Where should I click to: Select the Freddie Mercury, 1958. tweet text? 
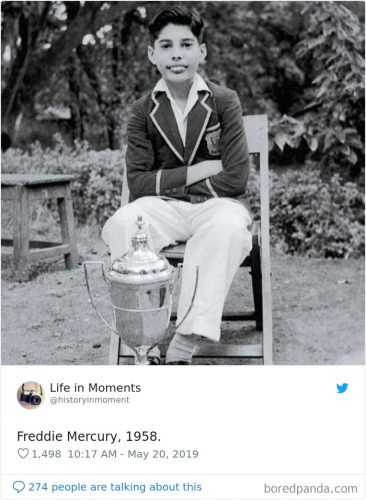tap(89, 436)
